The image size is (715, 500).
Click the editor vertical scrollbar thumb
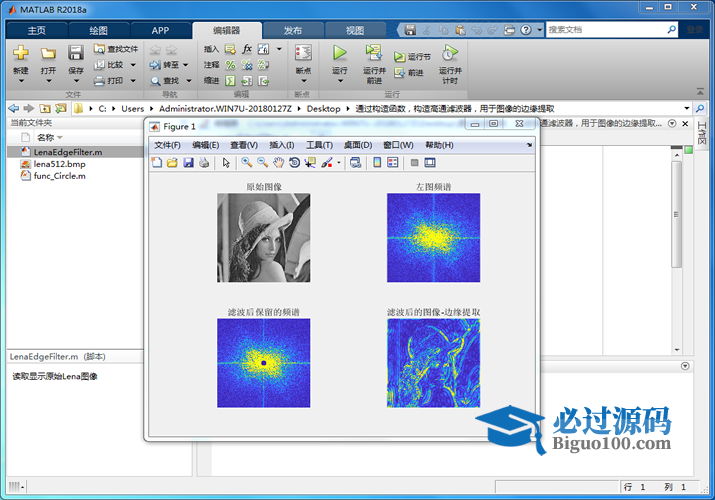pos(677,214)
